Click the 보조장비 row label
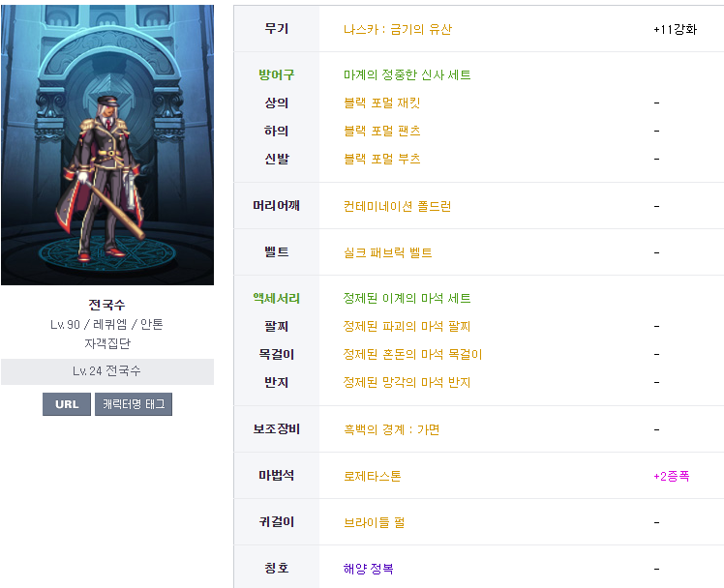This screenshot has height=588, width=724. [277, 428]
